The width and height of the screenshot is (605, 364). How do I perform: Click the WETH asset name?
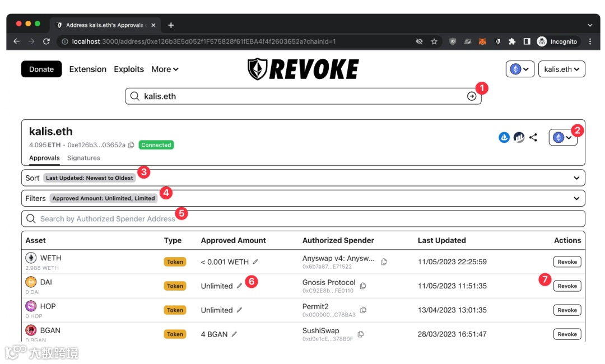pos(51,258)
